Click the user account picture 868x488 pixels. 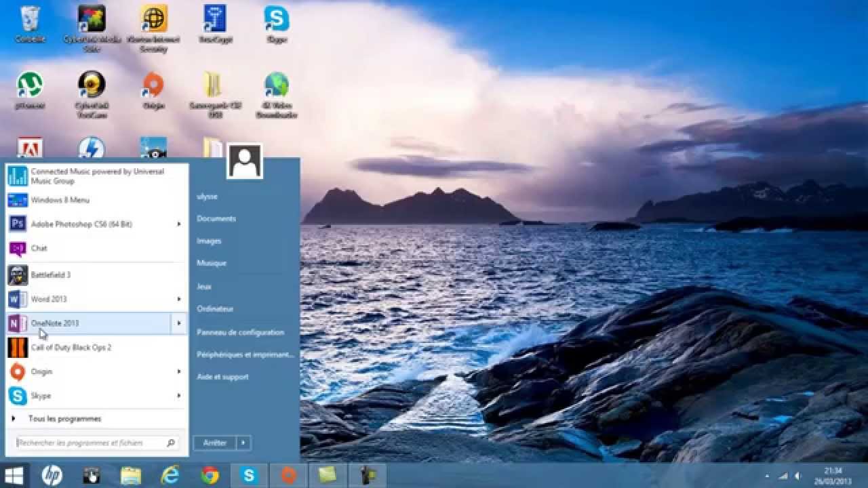pos(244,161)
